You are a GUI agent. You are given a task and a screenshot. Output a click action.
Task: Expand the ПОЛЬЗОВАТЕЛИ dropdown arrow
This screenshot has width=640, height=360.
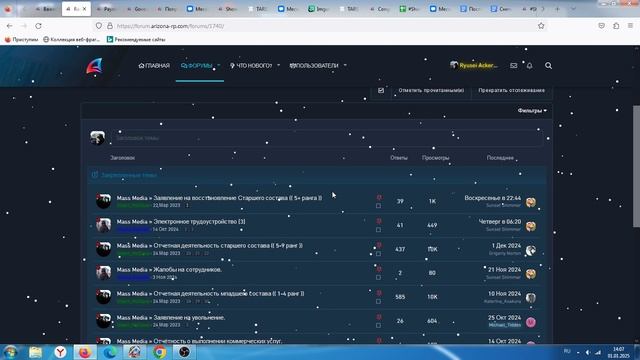pos(345,66)
